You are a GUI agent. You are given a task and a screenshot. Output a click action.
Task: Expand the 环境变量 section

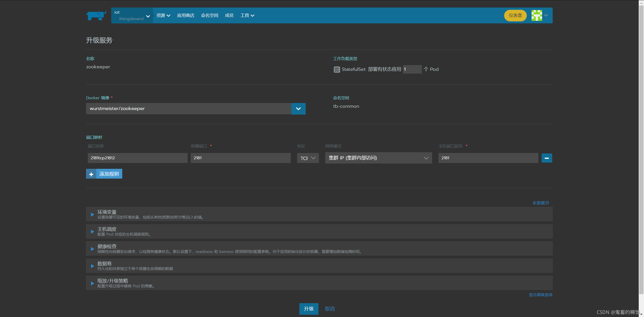[x=319, y=214]
